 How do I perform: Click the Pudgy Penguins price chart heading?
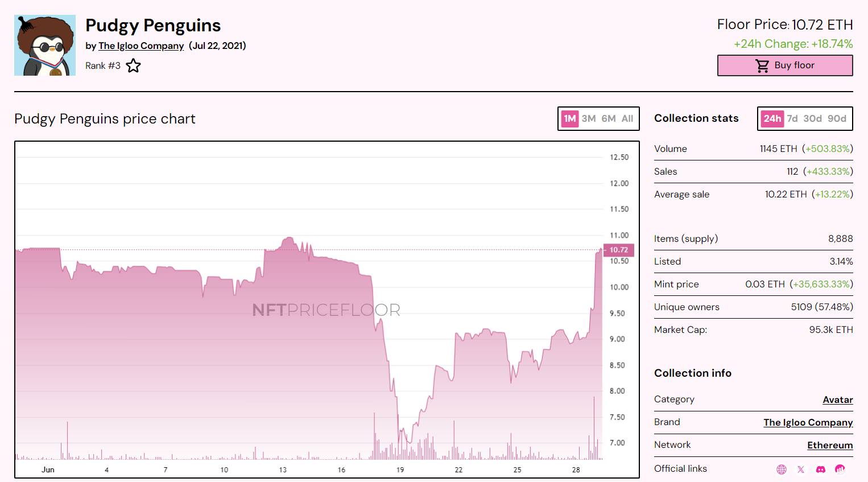click(x=105, y=119)
